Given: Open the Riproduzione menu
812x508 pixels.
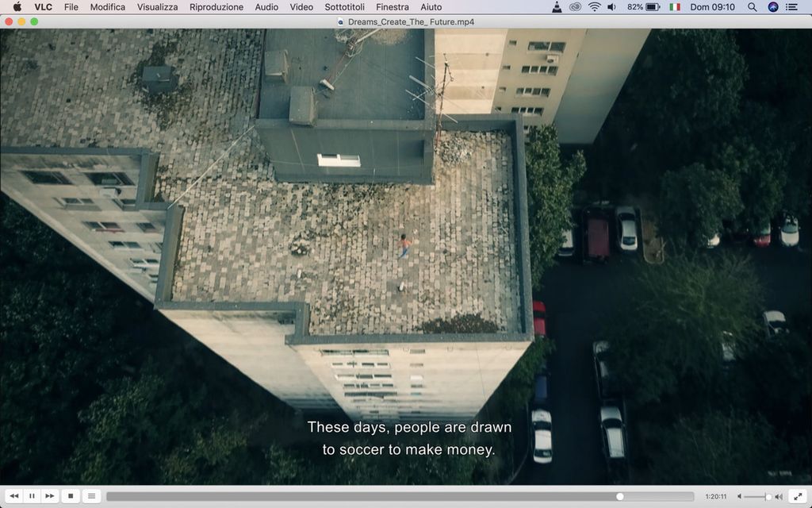Looking at the screenshot, I should click(x=216, y=7).
